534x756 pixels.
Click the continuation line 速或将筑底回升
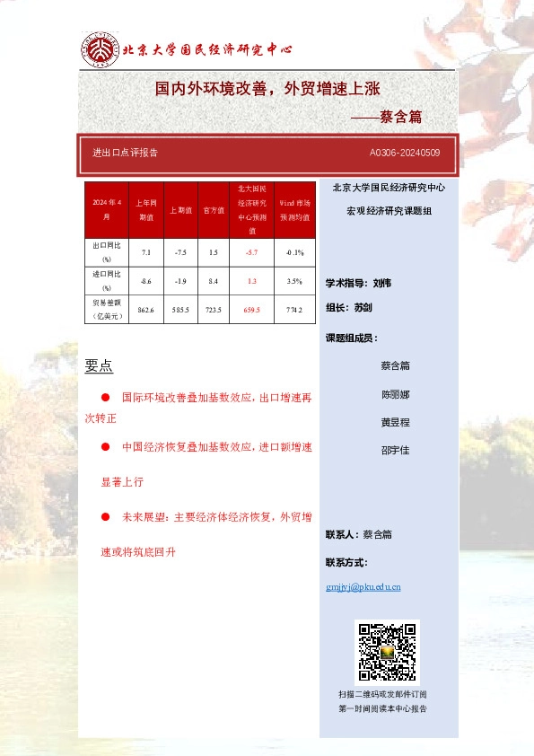(138, 552)
